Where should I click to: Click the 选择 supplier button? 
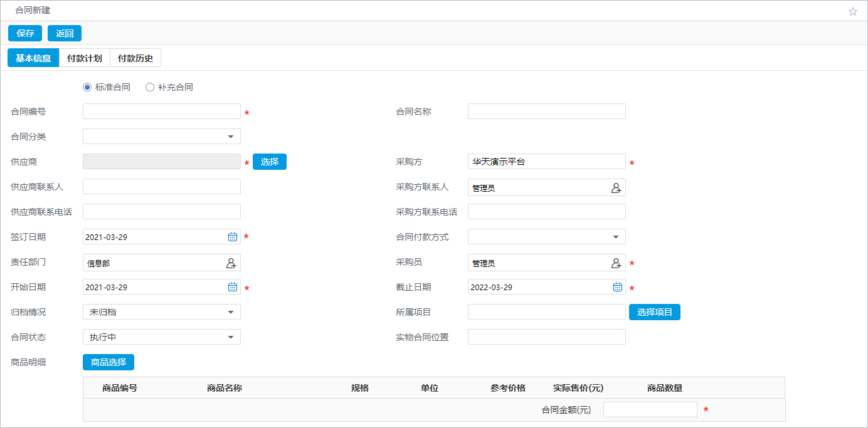pos(270,162)
